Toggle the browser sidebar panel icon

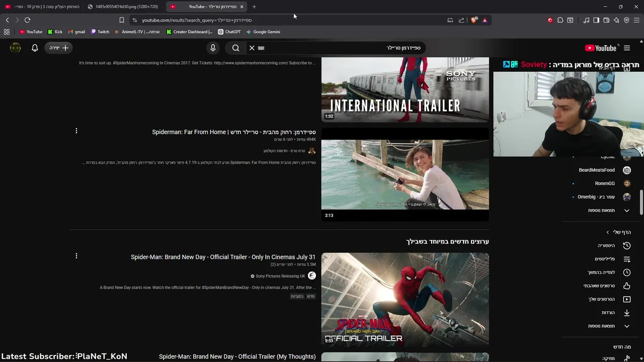pyautogui.click(x=596, y=20)
